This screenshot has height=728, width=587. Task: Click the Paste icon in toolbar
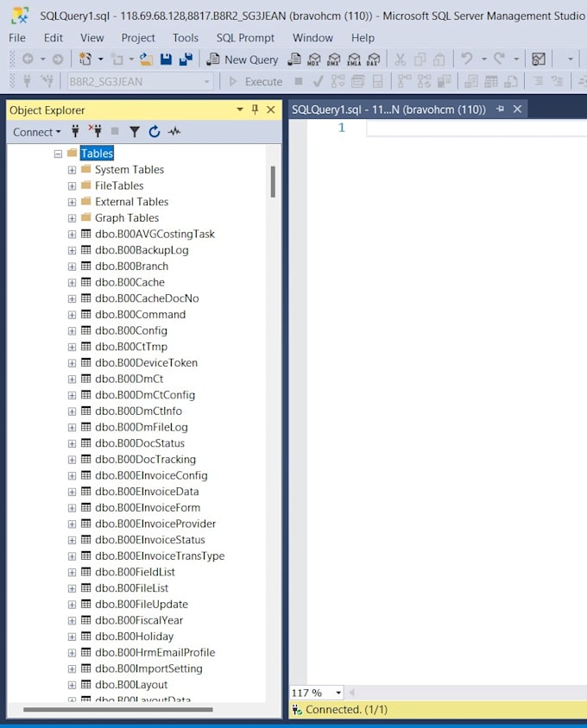(x=439, y=60)
